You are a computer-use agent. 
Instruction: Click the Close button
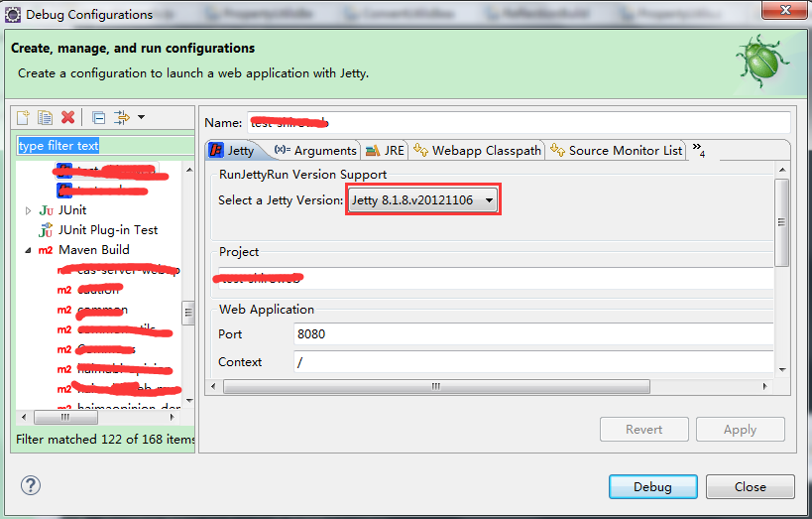click(x=751, y=487)
